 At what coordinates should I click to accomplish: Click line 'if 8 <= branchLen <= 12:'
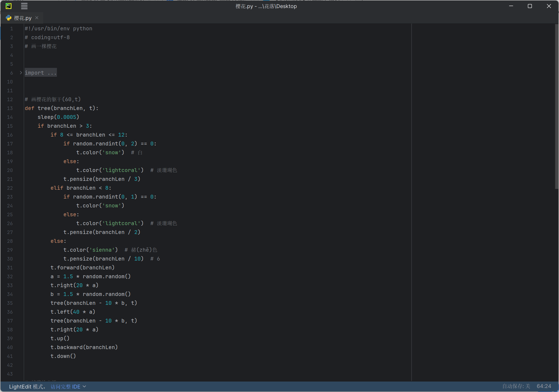pos(89,135)
